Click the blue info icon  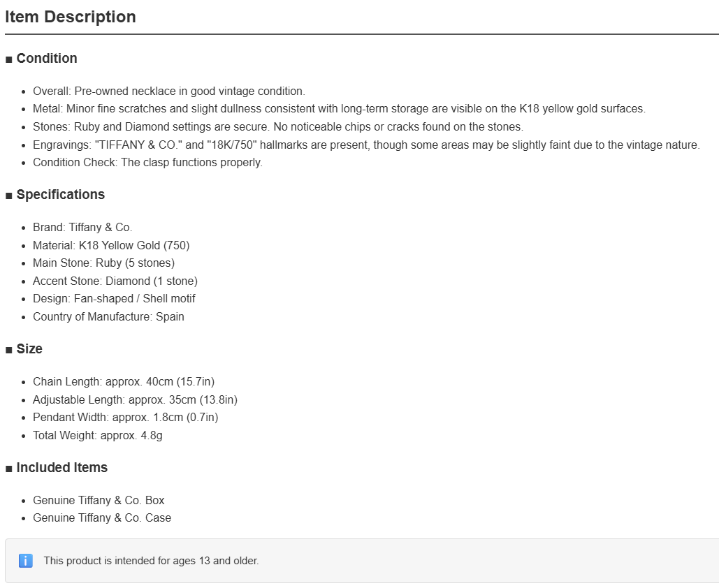[26, 561]
